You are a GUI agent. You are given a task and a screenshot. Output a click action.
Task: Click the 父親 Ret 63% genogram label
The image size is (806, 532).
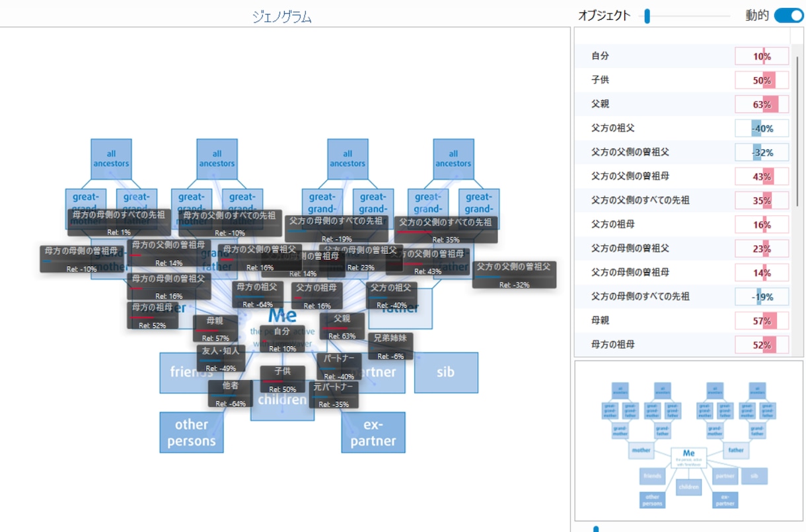coord(342,326)
